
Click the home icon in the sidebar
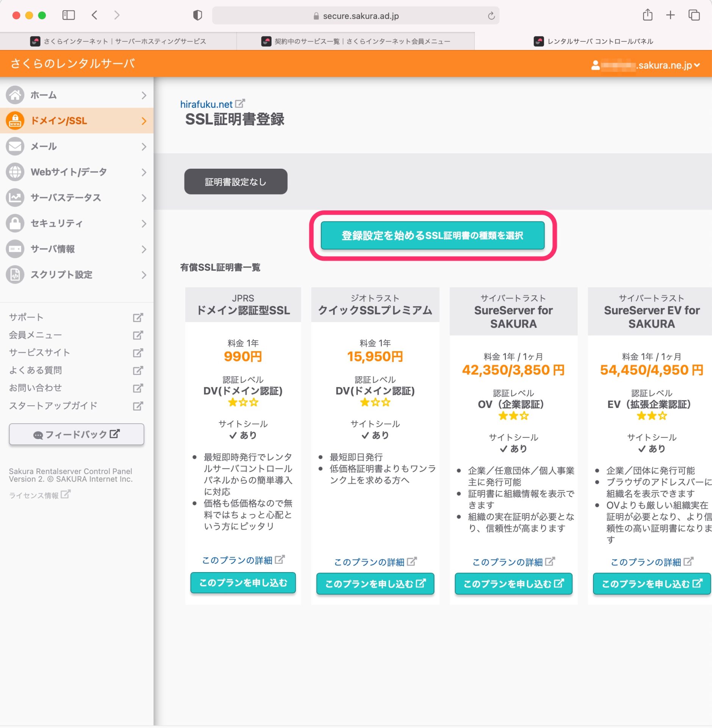click(x=15, y=95)
